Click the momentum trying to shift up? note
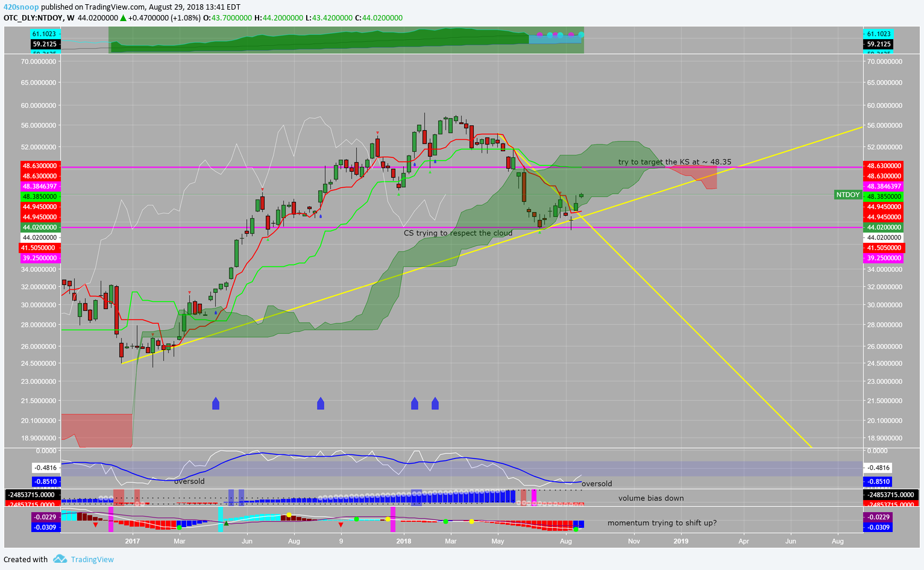The image size is (924, 570). (x=662, y=523)
